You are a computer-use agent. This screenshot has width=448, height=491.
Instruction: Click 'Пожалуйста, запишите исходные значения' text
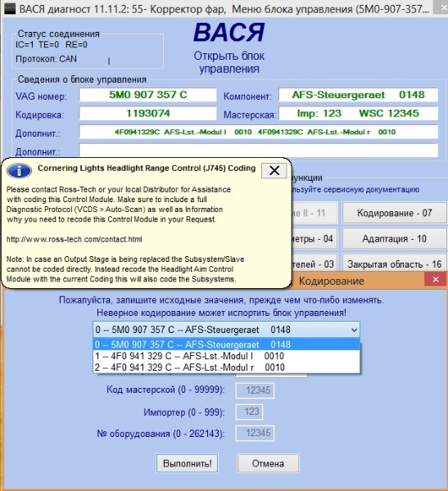(221, 300)
